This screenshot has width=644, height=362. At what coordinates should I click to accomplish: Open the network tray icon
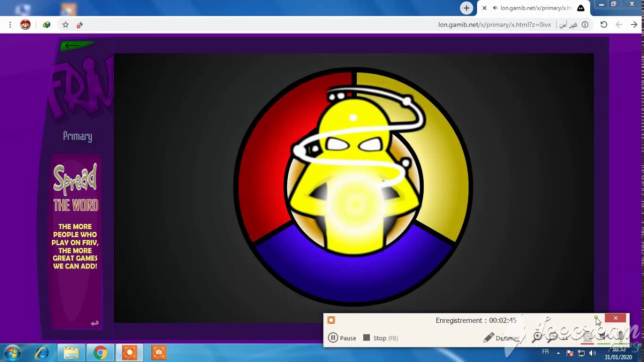pyautogui.click(x=581, y=353)
